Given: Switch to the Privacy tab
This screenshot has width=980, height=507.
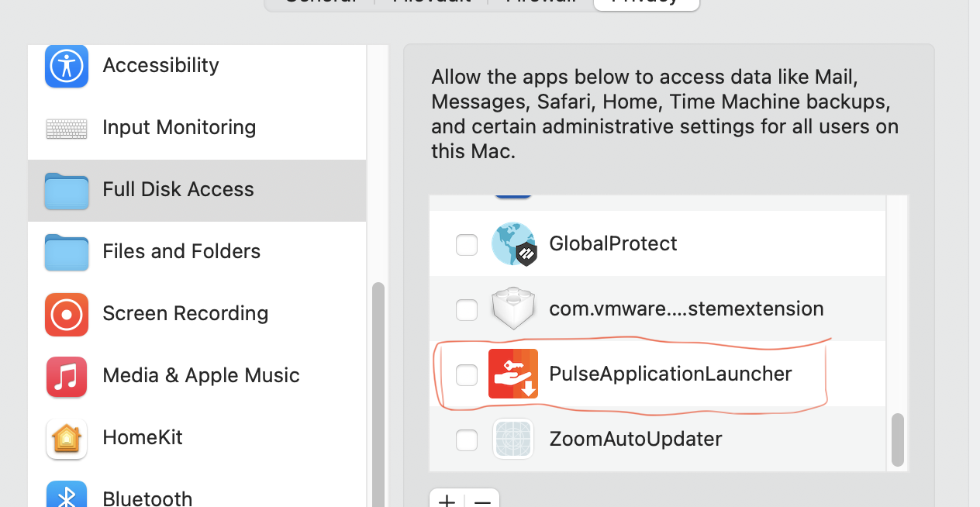Looking at the screenshot, I should pos(646,3).
